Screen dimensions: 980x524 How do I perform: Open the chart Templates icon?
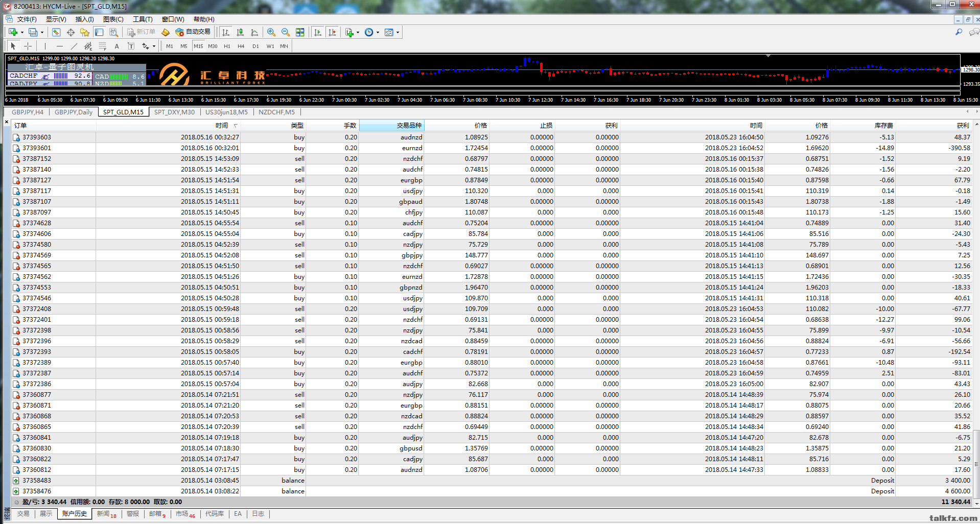(x=389, y=32)
